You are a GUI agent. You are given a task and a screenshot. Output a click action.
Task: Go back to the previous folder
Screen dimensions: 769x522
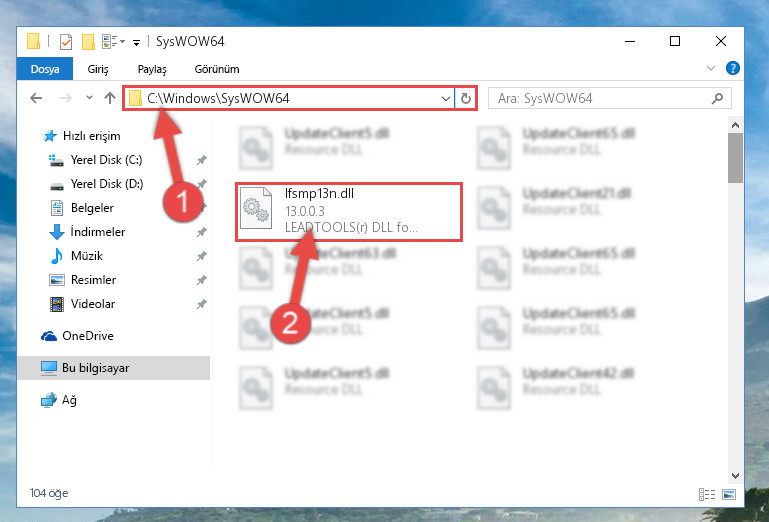coord(36,98)
